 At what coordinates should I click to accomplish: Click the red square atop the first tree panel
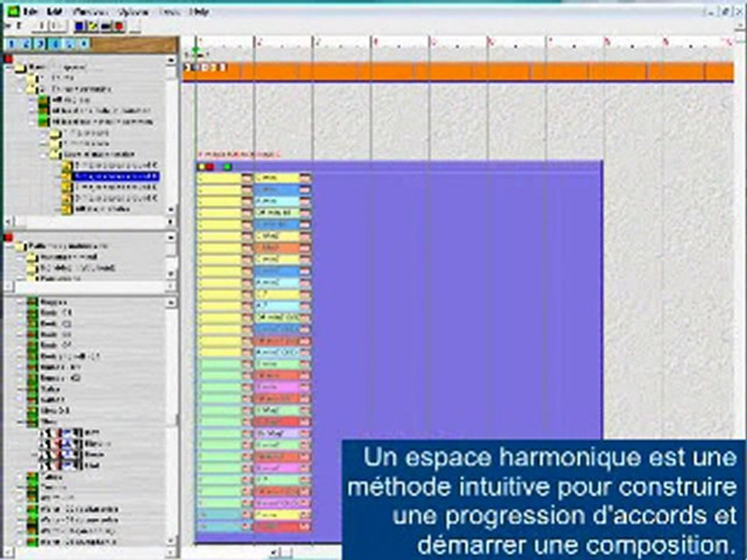9,59
